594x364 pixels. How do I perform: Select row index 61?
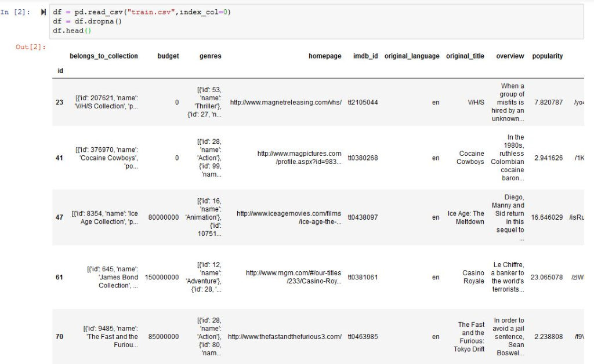point(60,277)
